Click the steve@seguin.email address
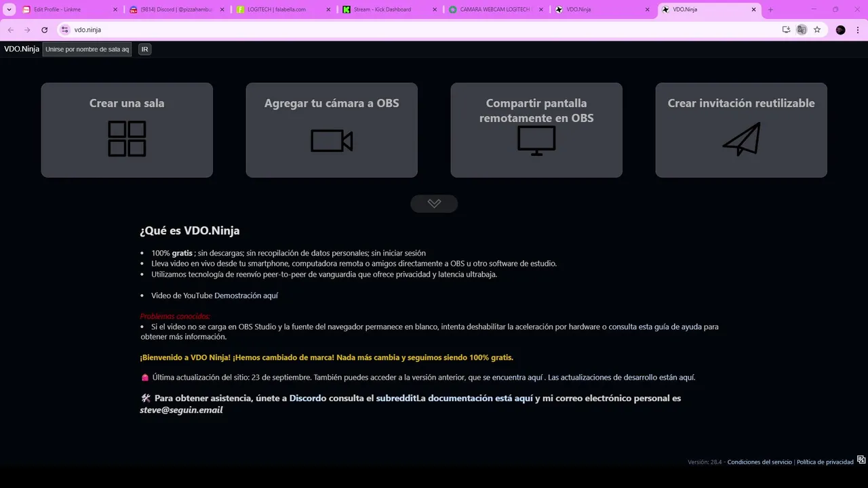The height and width of the screenshot is (488, 868). tap(181, 410)
